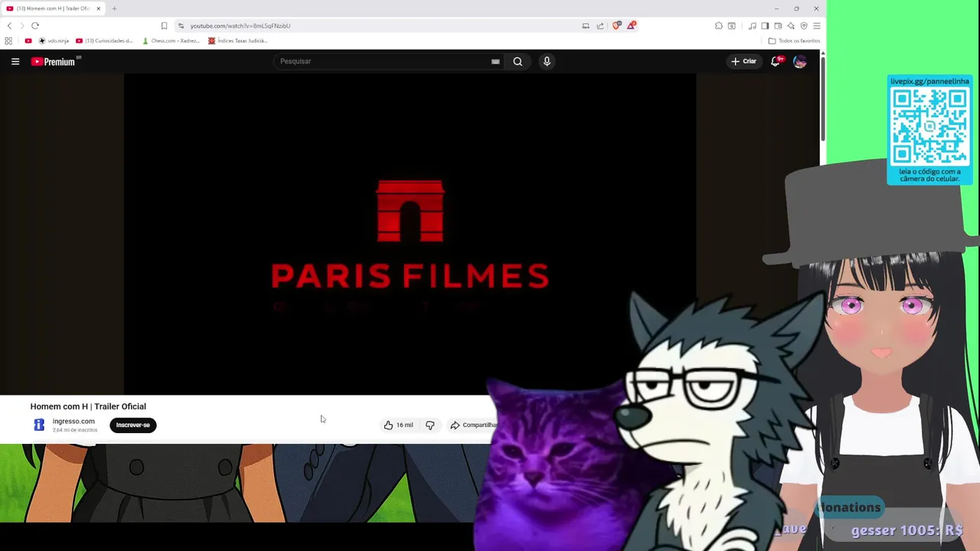Image resolution: width=980 pixels, height=551 pixels.
Task: Click the livepix QR code overlay
Action: coord(929,130)
